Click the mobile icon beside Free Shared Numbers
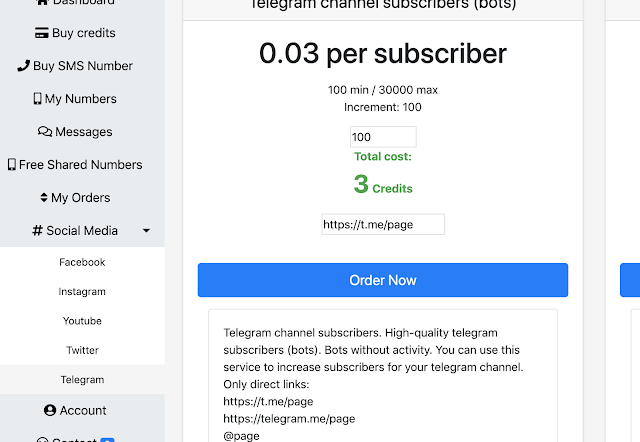This screenshot has height=442, width=640. pyautogui.click(x=12, y=164)
